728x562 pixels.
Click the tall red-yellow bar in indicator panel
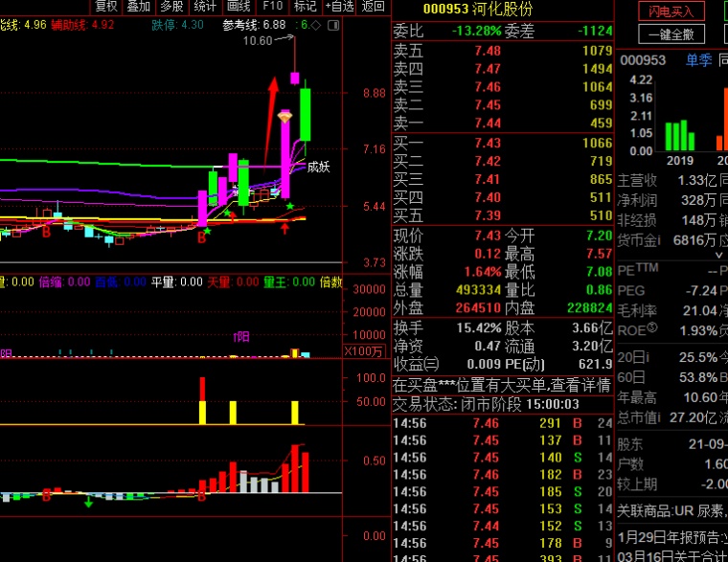(202, 401)
